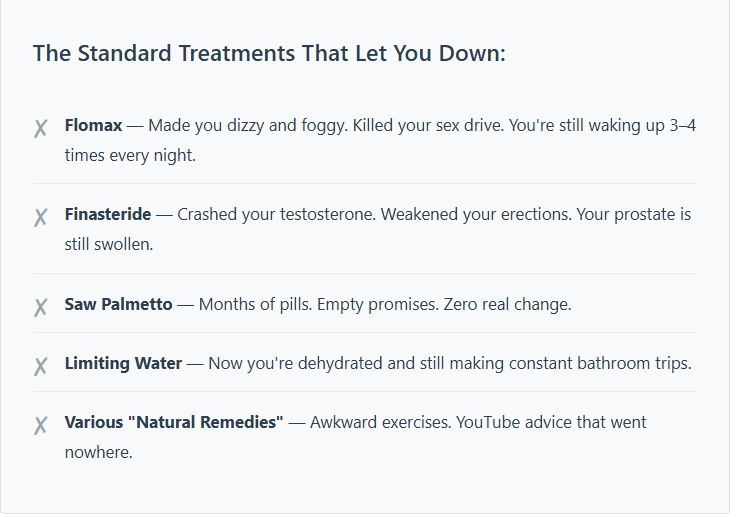The width and height of the screenshot is (736, 517).
Task: Click the Various "Natural Remedies" bold label
Action: coord(174,423)
